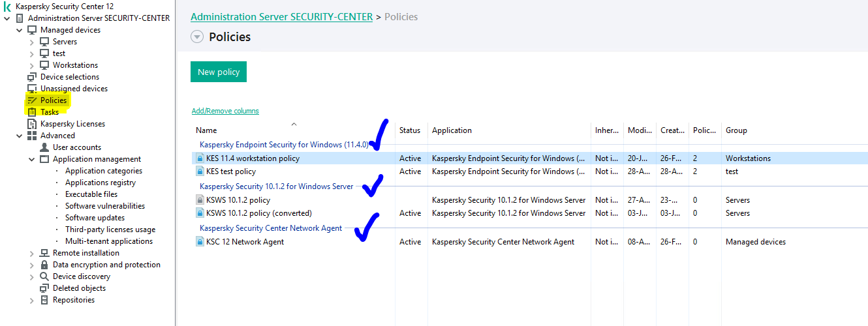Collapse the Policies section header arrow

tap(197, 37)
